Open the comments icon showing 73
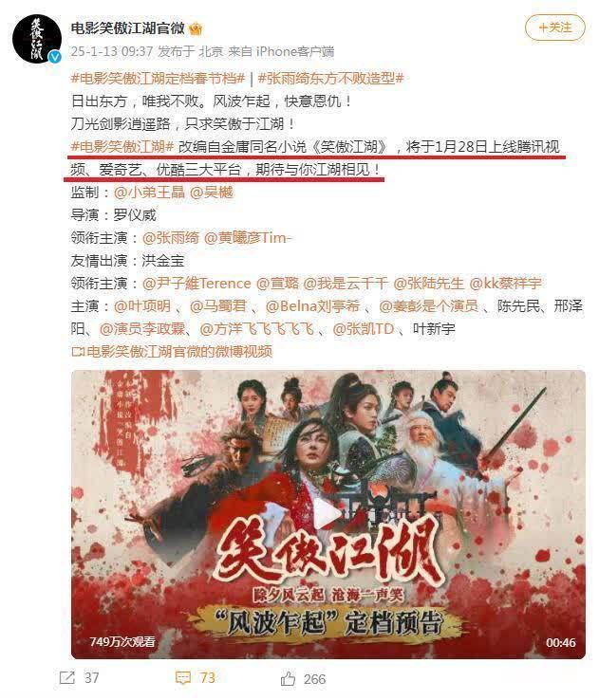 183,678
